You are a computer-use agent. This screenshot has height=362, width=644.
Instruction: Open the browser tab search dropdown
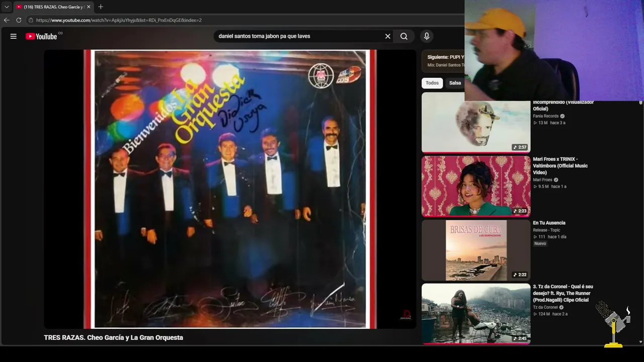click(7, 7)
